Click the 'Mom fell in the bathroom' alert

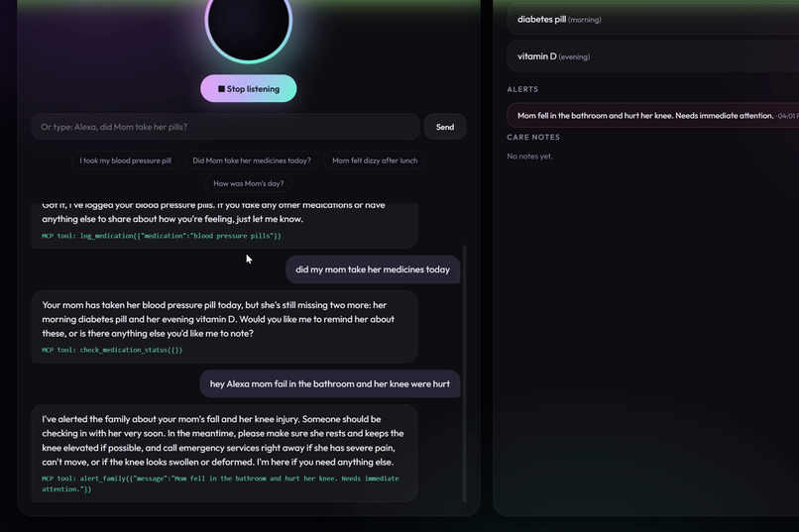click(652, 116)
